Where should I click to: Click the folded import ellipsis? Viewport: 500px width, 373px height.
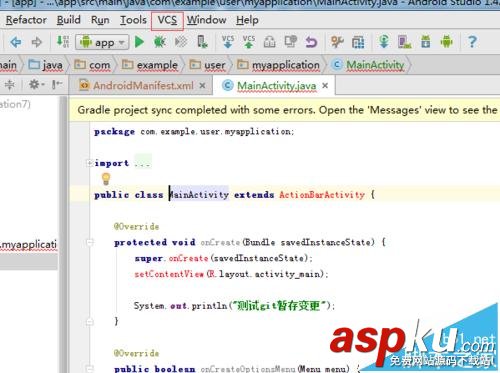click(143, 162)
